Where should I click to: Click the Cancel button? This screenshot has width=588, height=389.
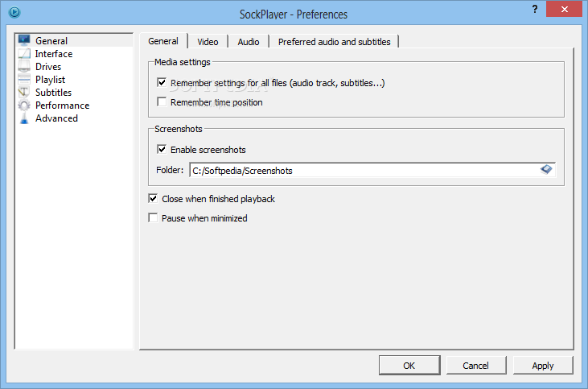click(x=476, y=366)
